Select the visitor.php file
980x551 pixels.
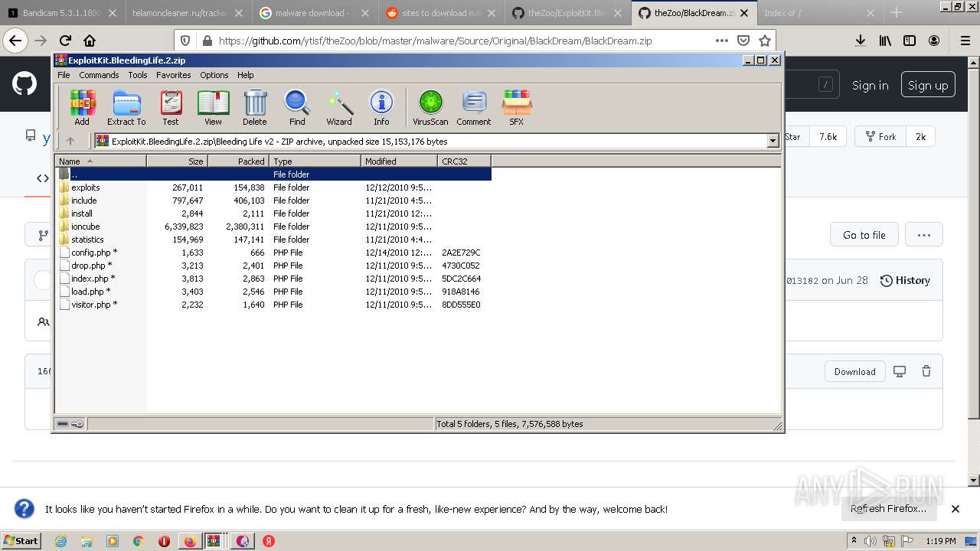pos(273,305)
